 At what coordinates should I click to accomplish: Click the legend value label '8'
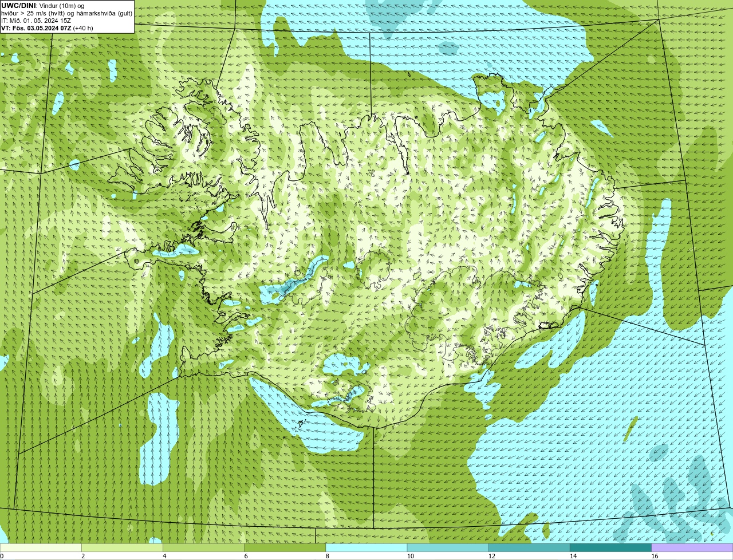pos(328,556)
